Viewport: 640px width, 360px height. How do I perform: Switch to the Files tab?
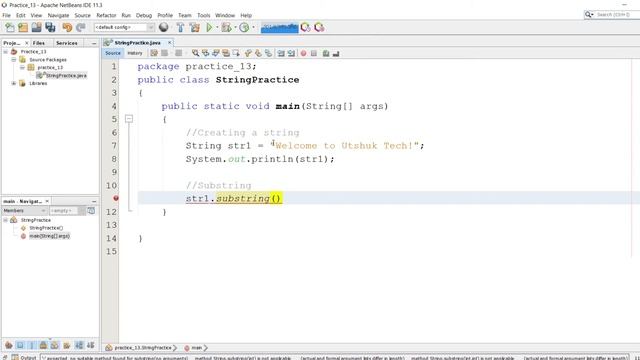coord(39,43)
